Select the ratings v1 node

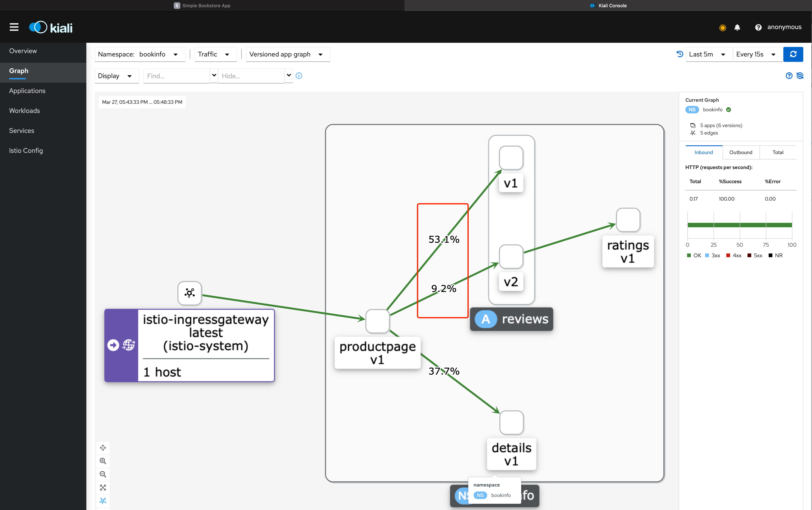pyautogui.click(x=628, y=220)
